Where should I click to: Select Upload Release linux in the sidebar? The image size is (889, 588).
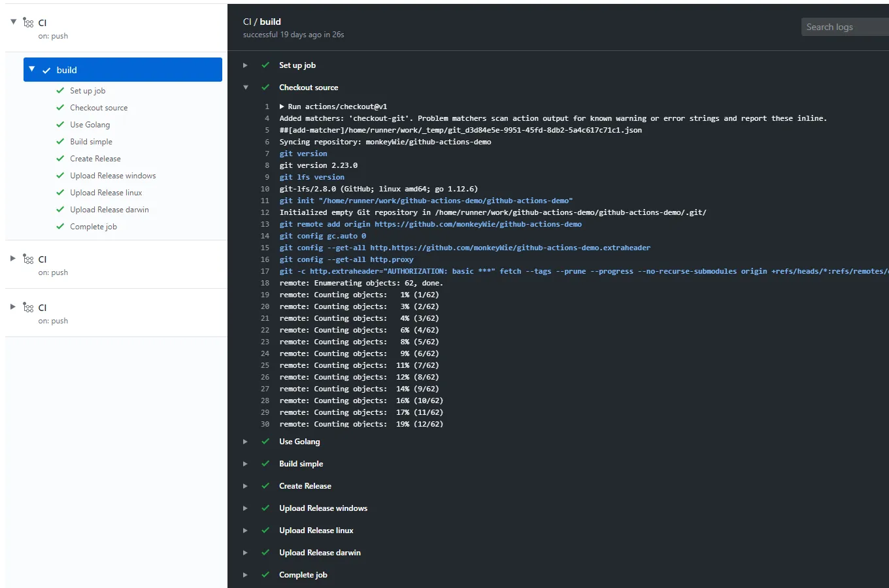tap(106, 193)
